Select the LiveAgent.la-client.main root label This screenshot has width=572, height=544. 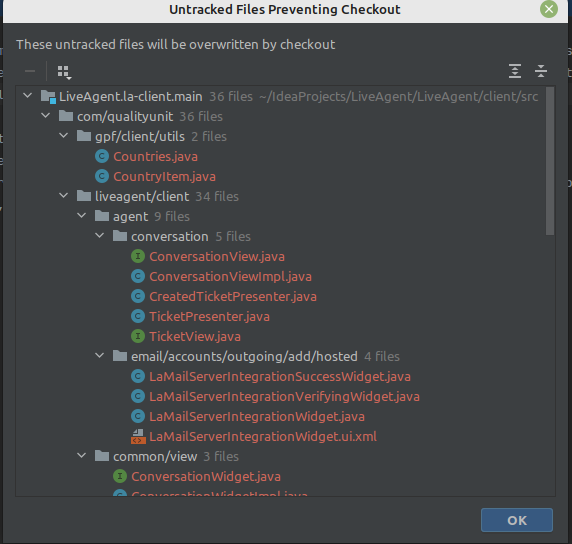131,97
